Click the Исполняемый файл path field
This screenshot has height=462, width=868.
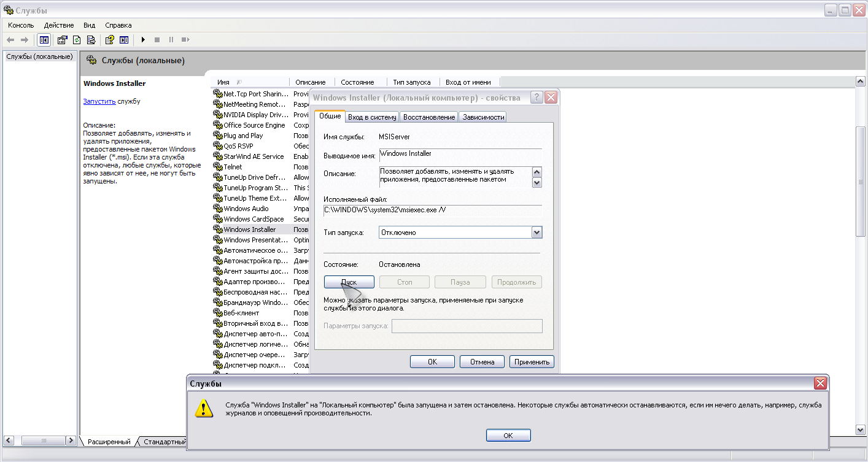coord(433,210)
